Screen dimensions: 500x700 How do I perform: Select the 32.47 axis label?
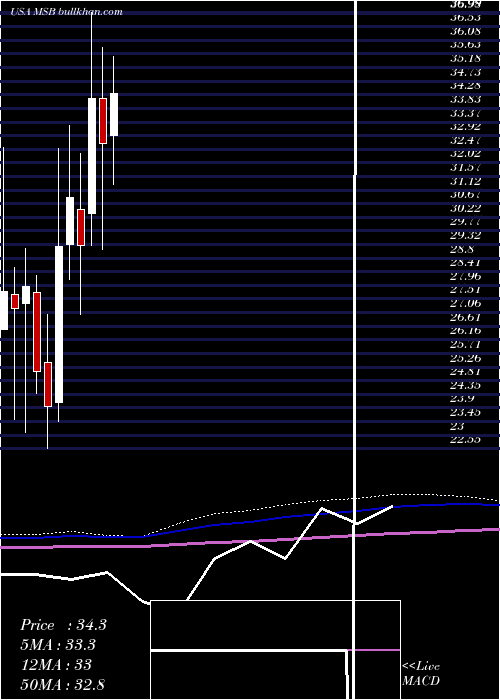coord(466,140)
